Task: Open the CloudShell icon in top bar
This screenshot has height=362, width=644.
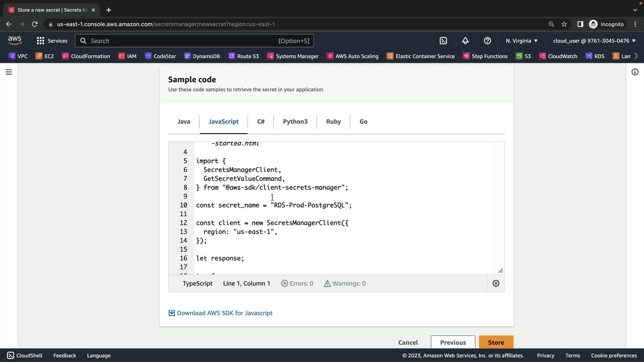Action: (443, 41)
